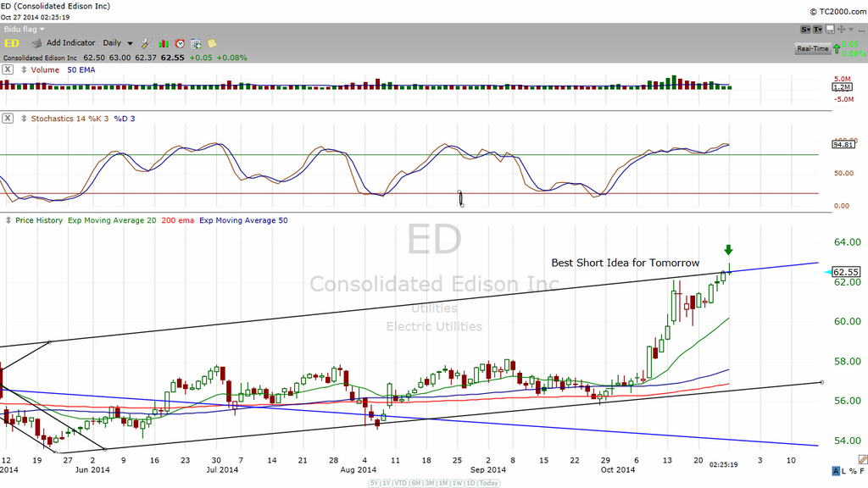Select the 1Y time range button
868x488 pixels.
click(387, 483)
